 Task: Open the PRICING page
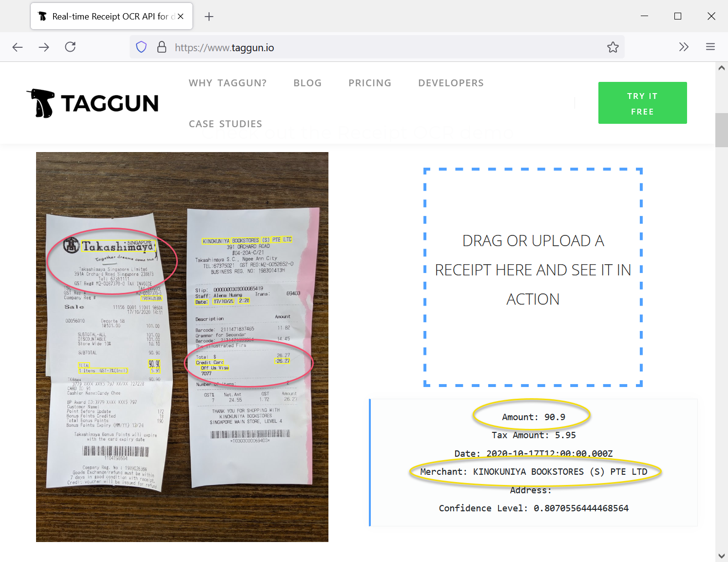point(370,83)
